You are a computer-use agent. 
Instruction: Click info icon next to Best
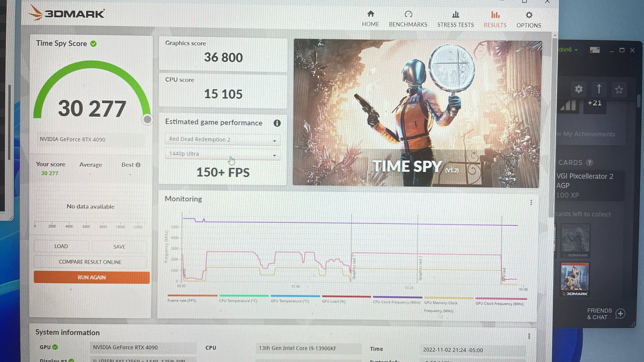click(138, 165)
